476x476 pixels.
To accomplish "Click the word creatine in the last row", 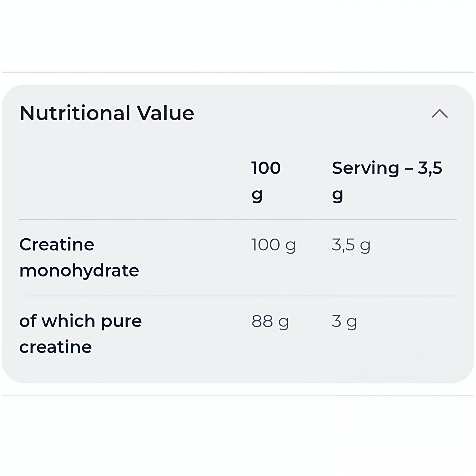I will 56,347.
